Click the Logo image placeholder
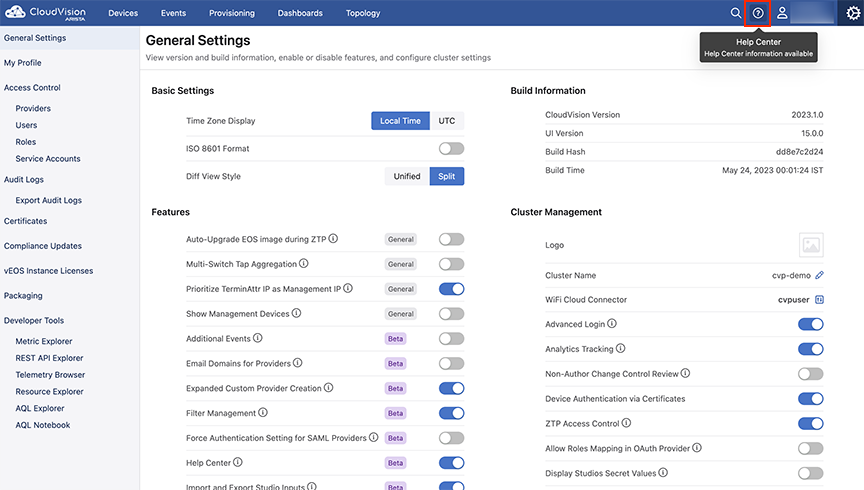The width and height of the screenshot is (864, 490). pos(811,245)
